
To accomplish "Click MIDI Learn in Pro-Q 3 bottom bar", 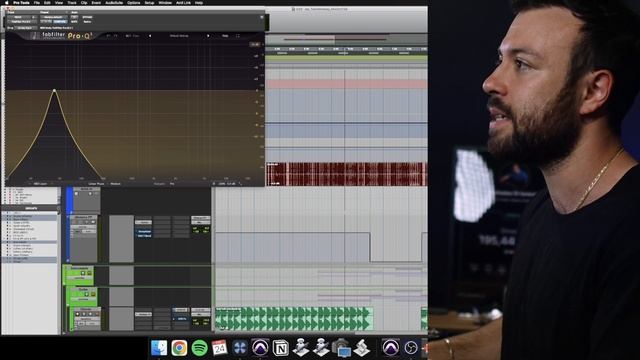I will [x=40, y=184].
